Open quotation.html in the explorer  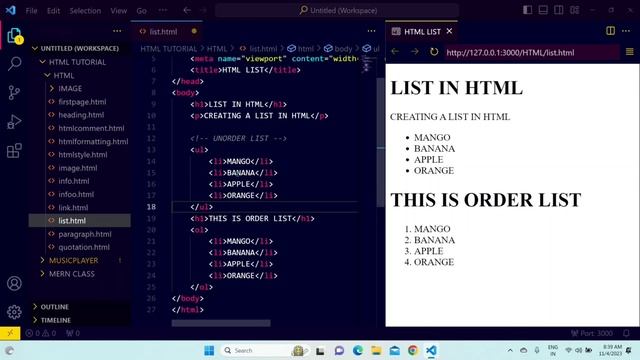coord(84,247)
